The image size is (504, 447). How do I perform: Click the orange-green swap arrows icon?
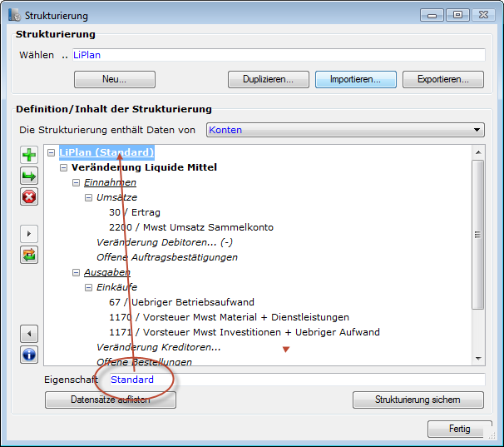coord(29,255)
